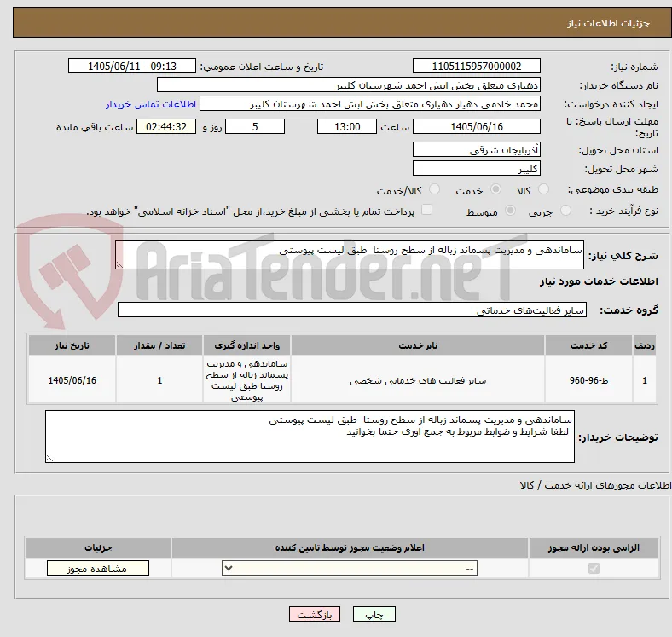Toggle the mandatory license checkbox

pos(594,569)
